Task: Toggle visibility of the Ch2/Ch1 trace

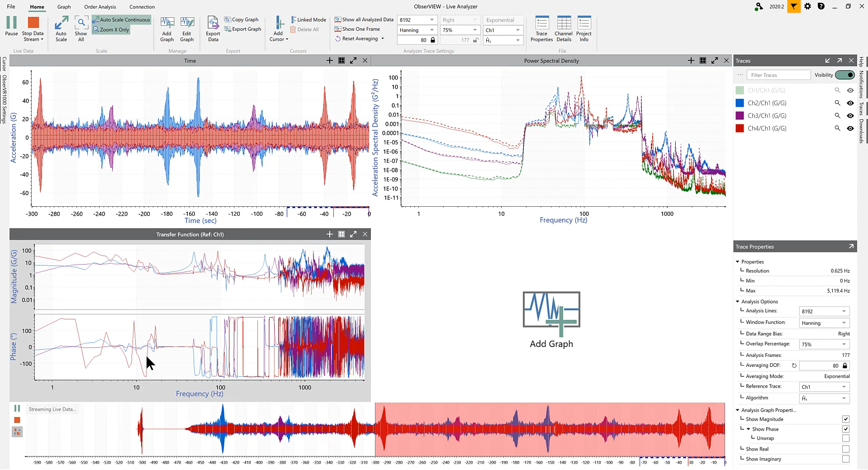Action: (x=851, y=103)
